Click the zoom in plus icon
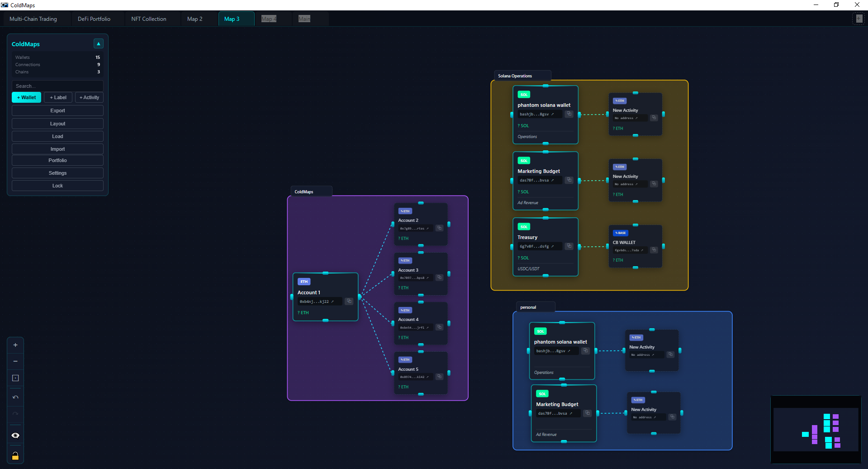This screenshot has width=868, height=469. [15, 345]
